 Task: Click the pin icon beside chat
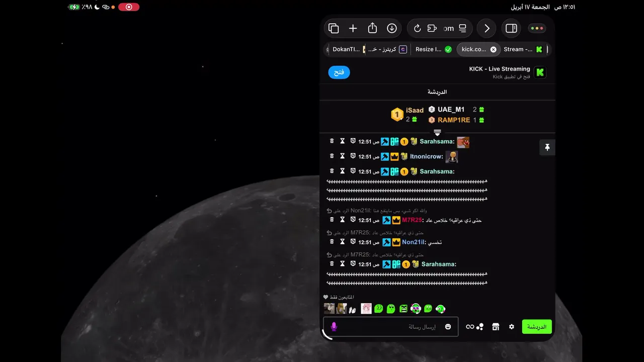[x=547, y=147]
